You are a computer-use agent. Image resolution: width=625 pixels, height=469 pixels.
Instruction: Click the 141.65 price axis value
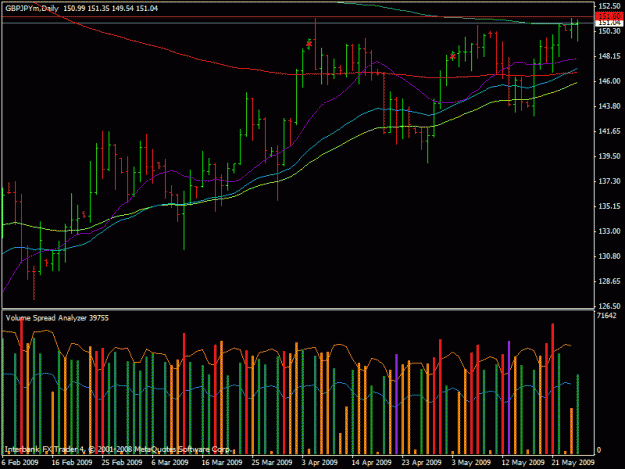[609, 131]
